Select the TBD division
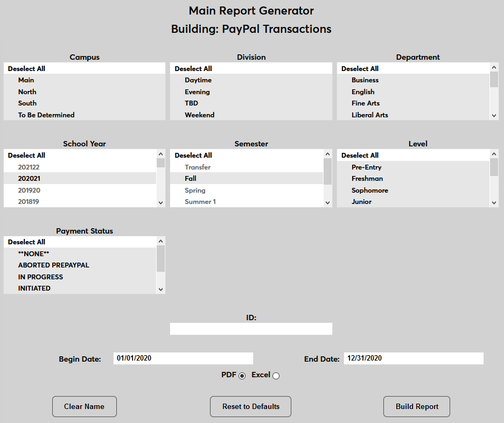 (251, 103)
